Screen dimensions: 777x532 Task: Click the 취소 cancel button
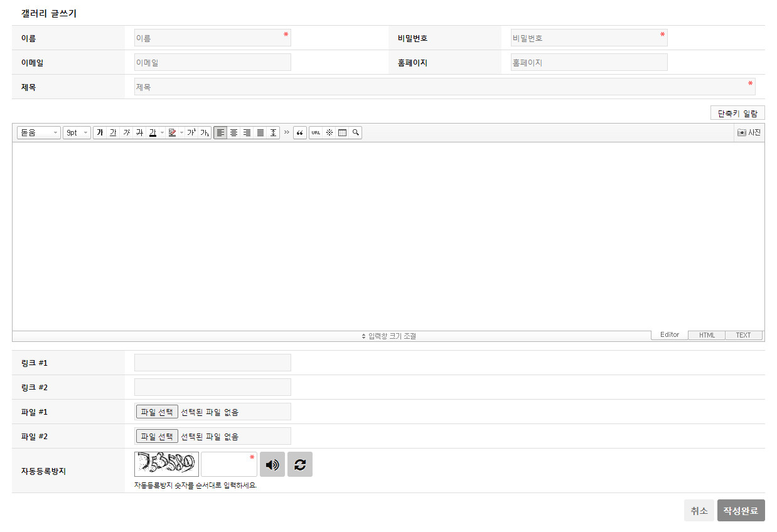(699, 511)
